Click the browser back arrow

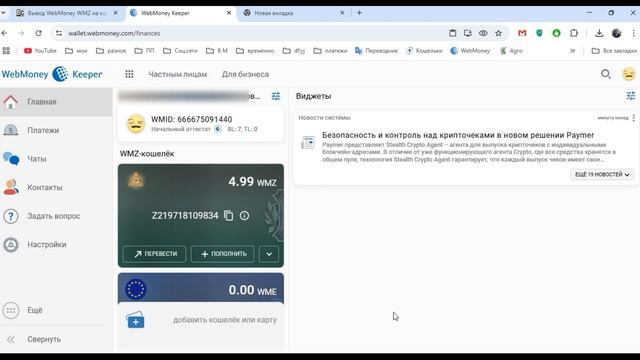tap(4, 33)
